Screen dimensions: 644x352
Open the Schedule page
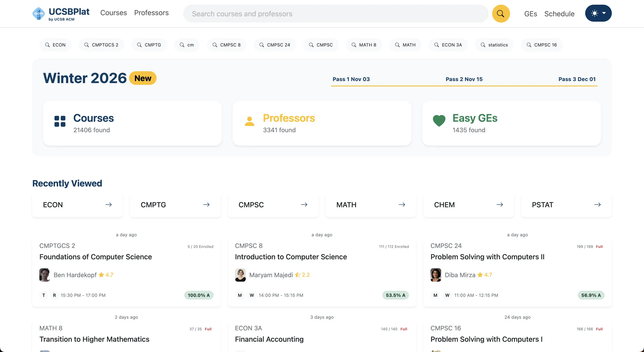pos(559,14)
